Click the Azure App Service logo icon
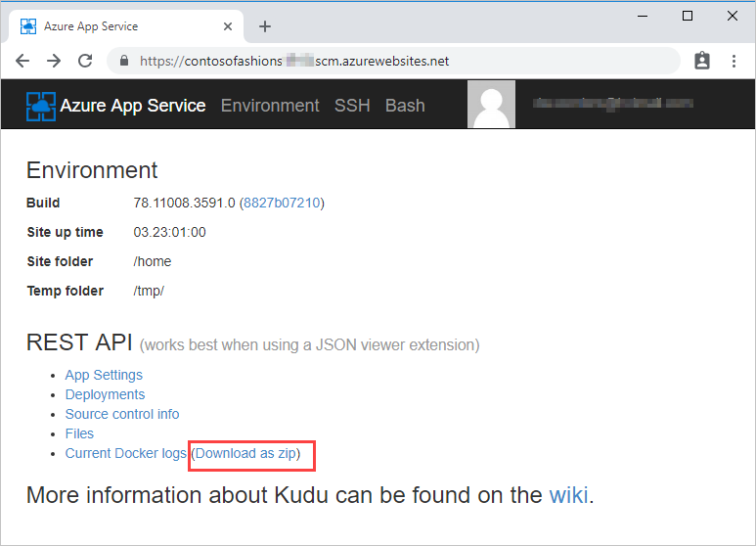This screenshot has height=546, width=756. click(40, 106)
